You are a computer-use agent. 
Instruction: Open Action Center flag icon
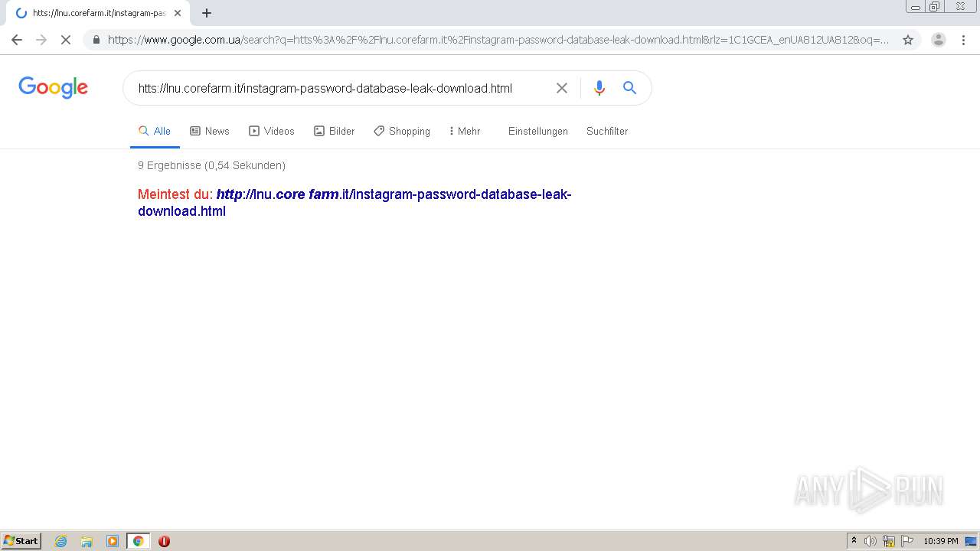pos(907,541)
